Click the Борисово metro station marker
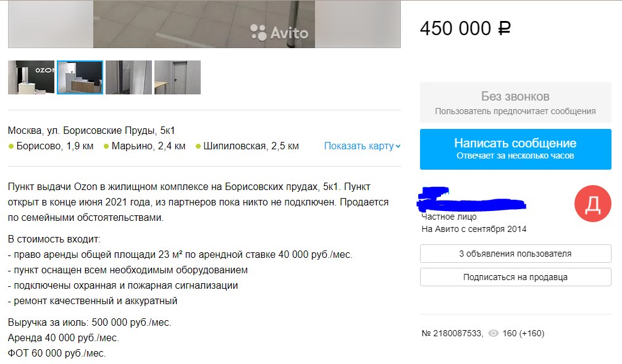 [11, 147]
